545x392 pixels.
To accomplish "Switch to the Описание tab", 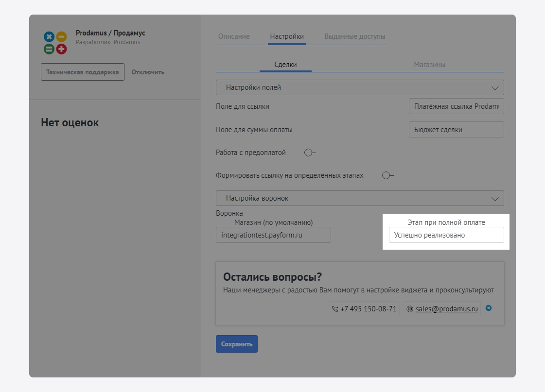I will 234,36.
